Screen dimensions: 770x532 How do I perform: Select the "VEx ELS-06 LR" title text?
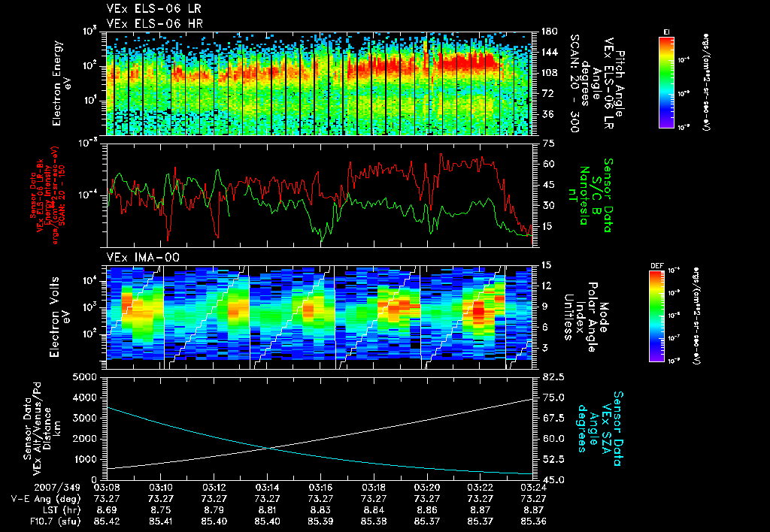click(x=153, y=9)
